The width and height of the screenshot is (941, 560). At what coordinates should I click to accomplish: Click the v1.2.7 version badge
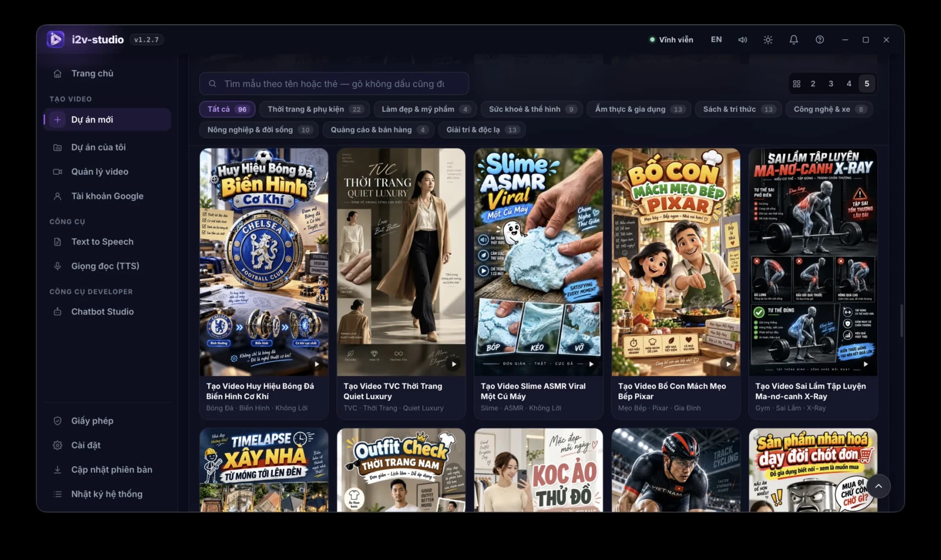point(147,40)
